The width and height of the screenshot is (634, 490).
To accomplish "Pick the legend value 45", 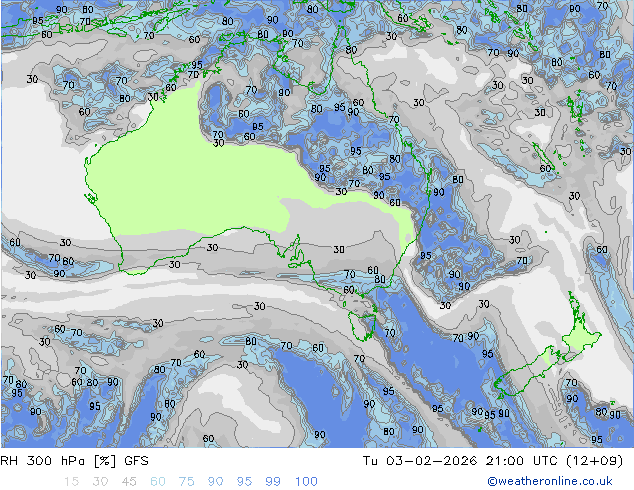I will coord(129,482).
